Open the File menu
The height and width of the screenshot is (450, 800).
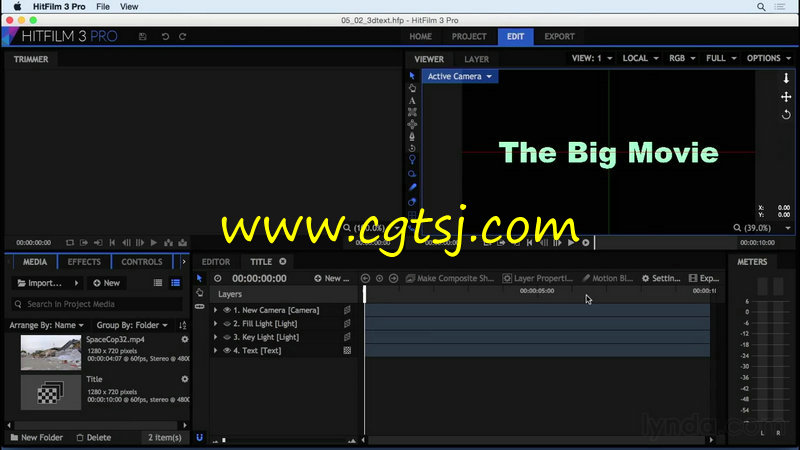[x=103, y=7]
